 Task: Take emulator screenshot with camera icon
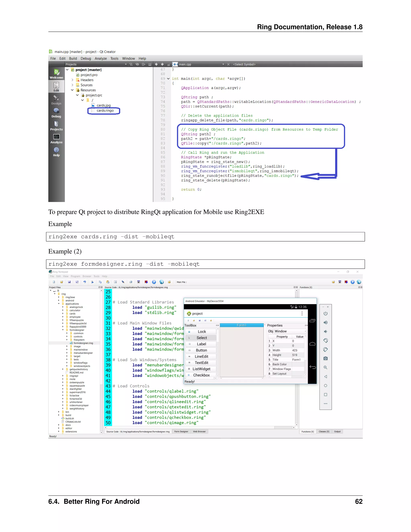(x=326, y=358)
